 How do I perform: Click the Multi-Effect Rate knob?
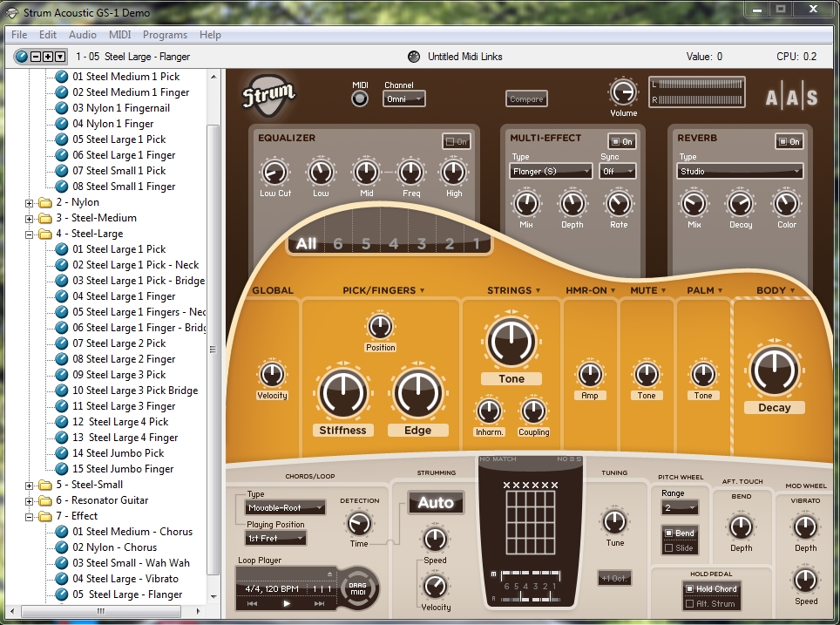pos(618,204)
